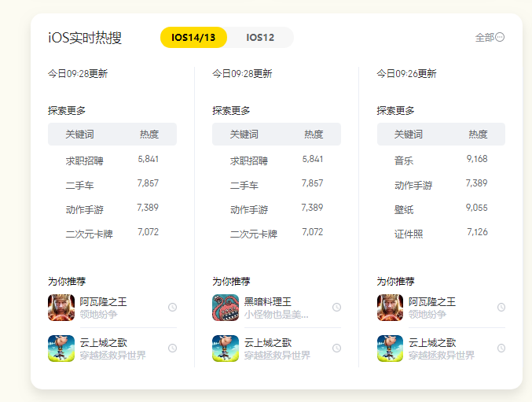Click clock icon beside 阿瓦隆之王 in right column
The height and width of the screenshot is (402, 532).
(501, 308)
